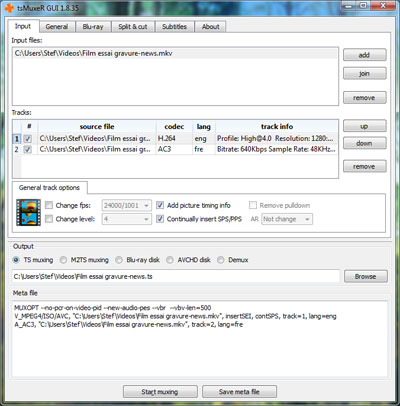Remove the selected track

pyautogui.click(x=365, y=166)
